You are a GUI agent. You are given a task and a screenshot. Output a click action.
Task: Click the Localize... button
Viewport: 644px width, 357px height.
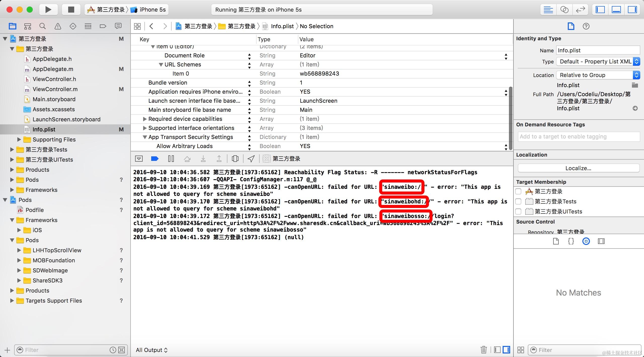coord(578,168)
